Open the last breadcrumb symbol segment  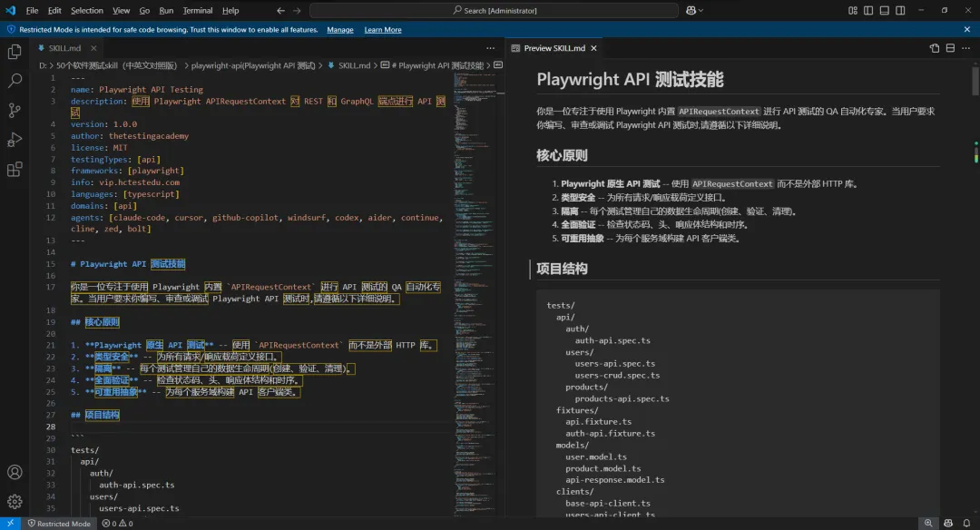498,65
